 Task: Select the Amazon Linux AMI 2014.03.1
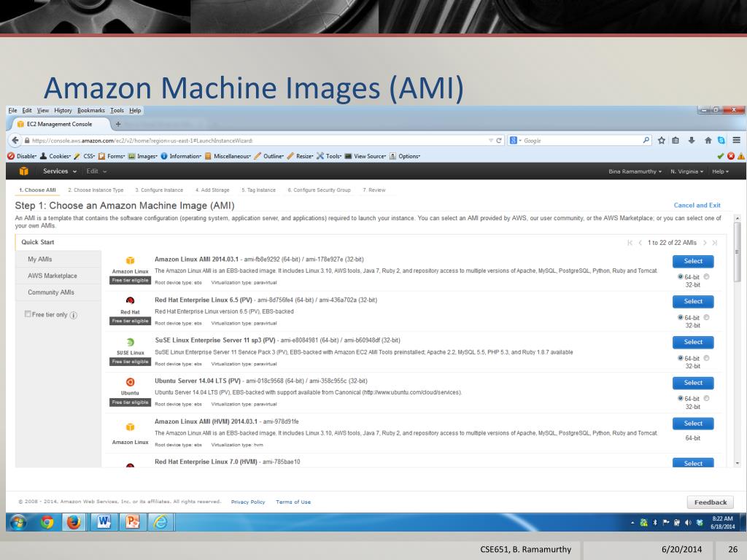693,261
